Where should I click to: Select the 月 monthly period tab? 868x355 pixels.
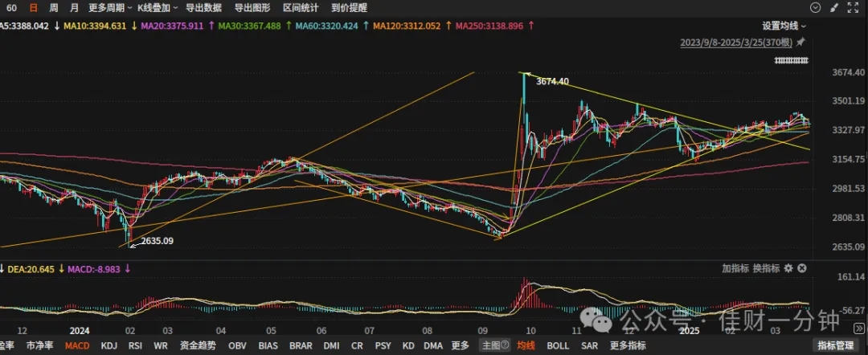74,8
